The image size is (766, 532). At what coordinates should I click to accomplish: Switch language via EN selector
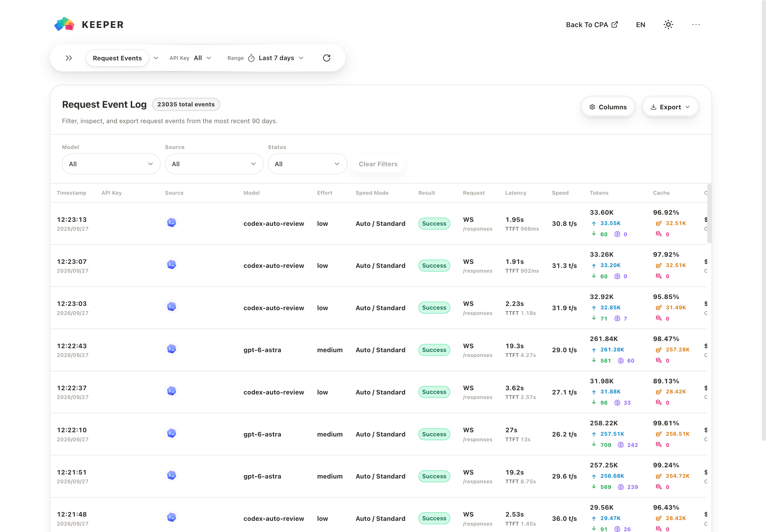[640, 25]
